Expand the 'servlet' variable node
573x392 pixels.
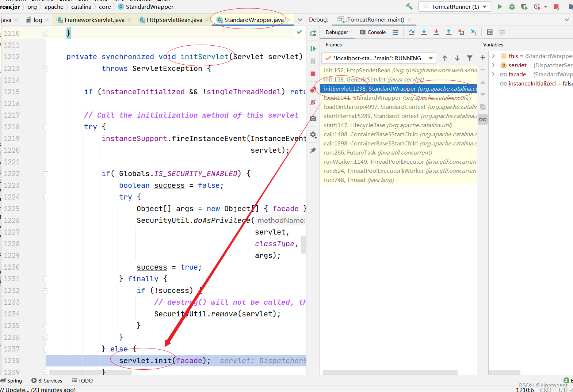click(493, 65)
